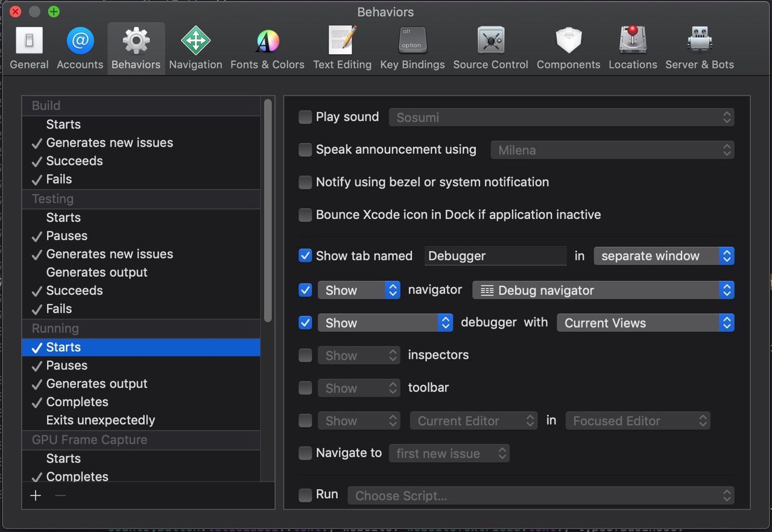This screenshot has height=532, width=772.
Task: Open the Show dropdown for toolbar
Action: click(359, 388)
